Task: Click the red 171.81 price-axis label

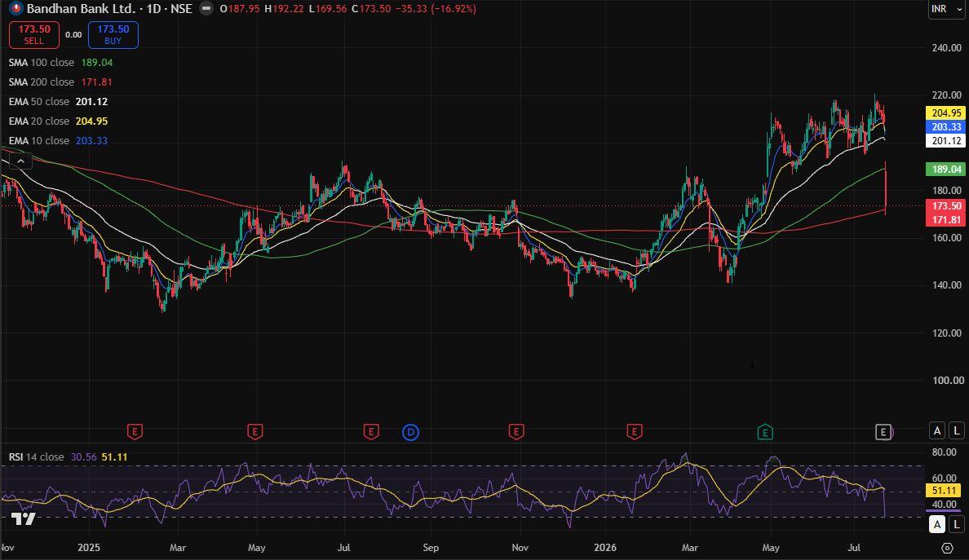Action: (x=945, y=220)
